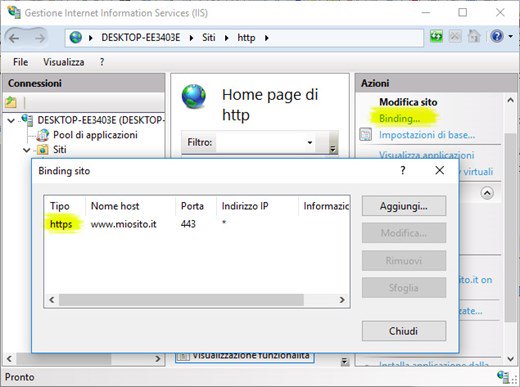This screenshot has width=520, height=387.
Task: Select Pool di applicazioni tree item
Action: tap(95, 135)
